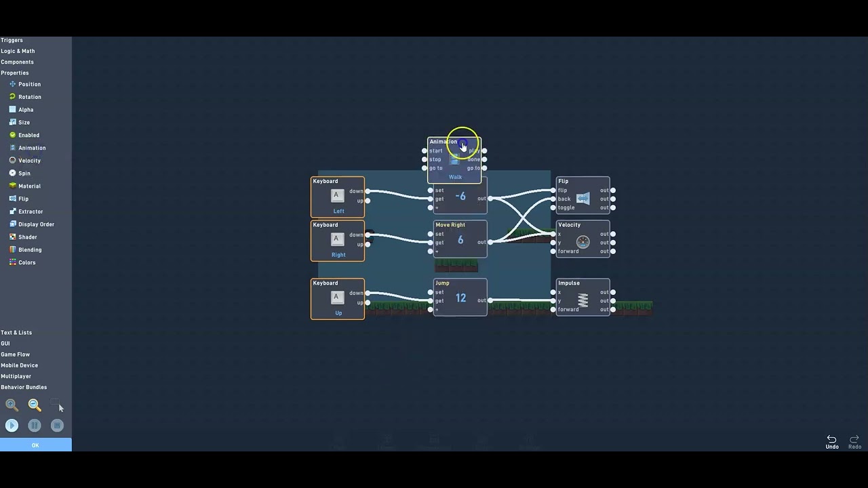Select the Alpha behavior icon
868x488 pixels.
pyautogui.click(x=12, y=109)
